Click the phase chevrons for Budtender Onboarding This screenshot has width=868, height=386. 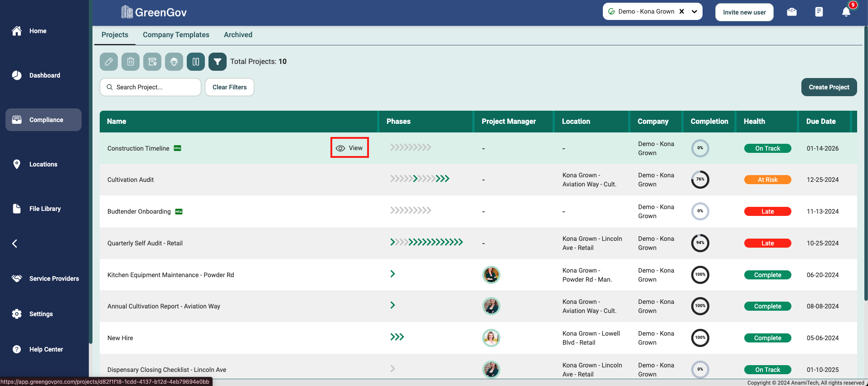click(411, 210)
